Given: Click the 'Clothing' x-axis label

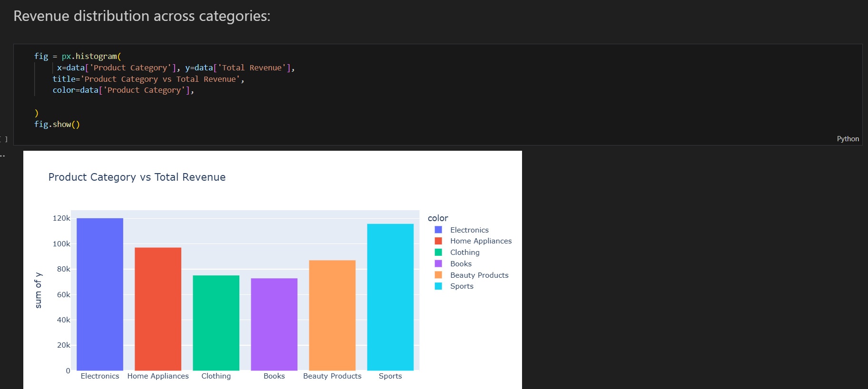Looking at the screenshot, I should (x=216, y=376).
